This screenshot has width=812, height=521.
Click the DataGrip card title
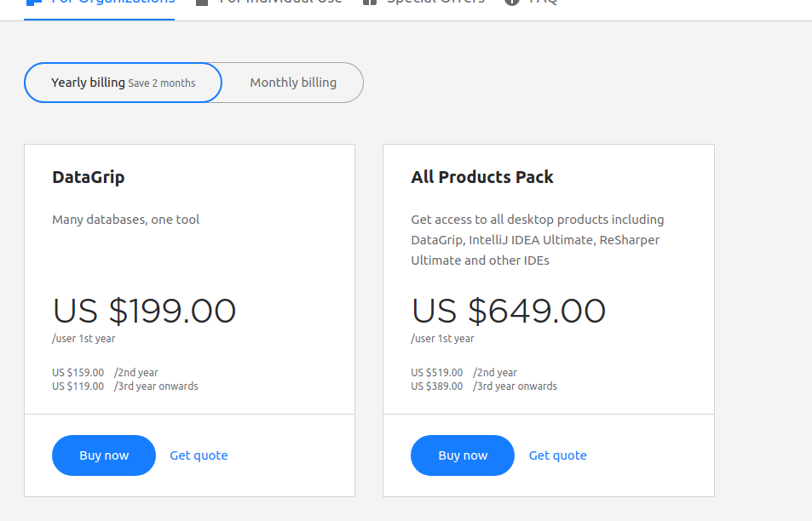pos(89,177)
